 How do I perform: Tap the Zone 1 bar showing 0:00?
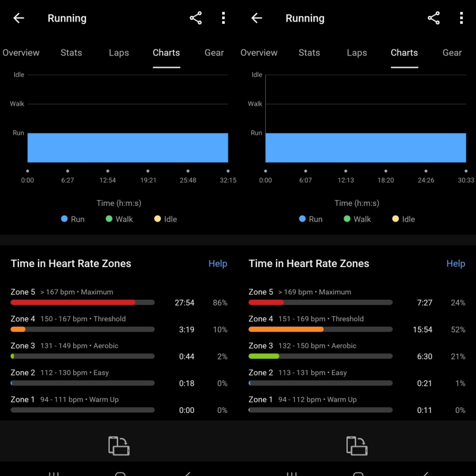(82, 410)
